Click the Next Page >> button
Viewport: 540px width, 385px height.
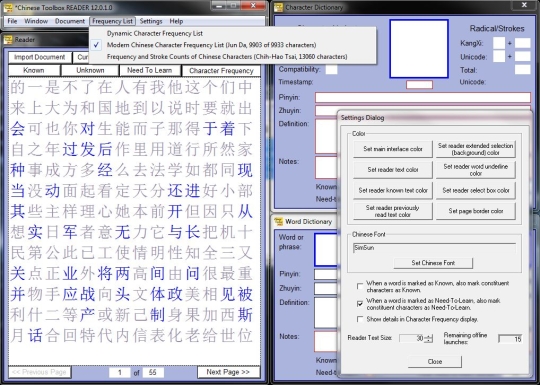tap(228, 372)
